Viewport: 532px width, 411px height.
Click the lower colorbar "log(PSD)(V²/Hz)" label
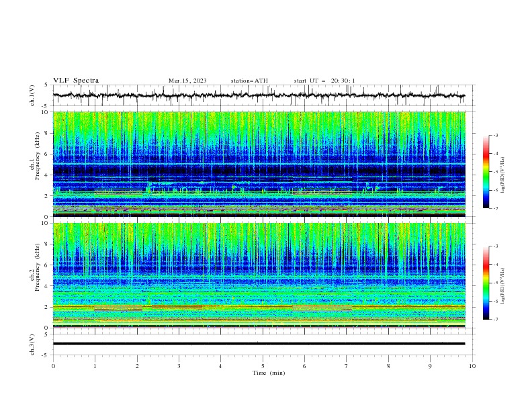point(502,286)
